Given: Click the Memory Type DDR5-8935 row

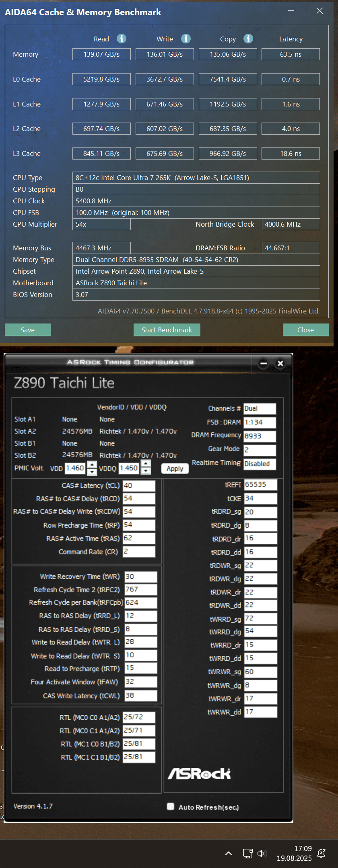Looking at the screenshot, I should click(196, 260).
